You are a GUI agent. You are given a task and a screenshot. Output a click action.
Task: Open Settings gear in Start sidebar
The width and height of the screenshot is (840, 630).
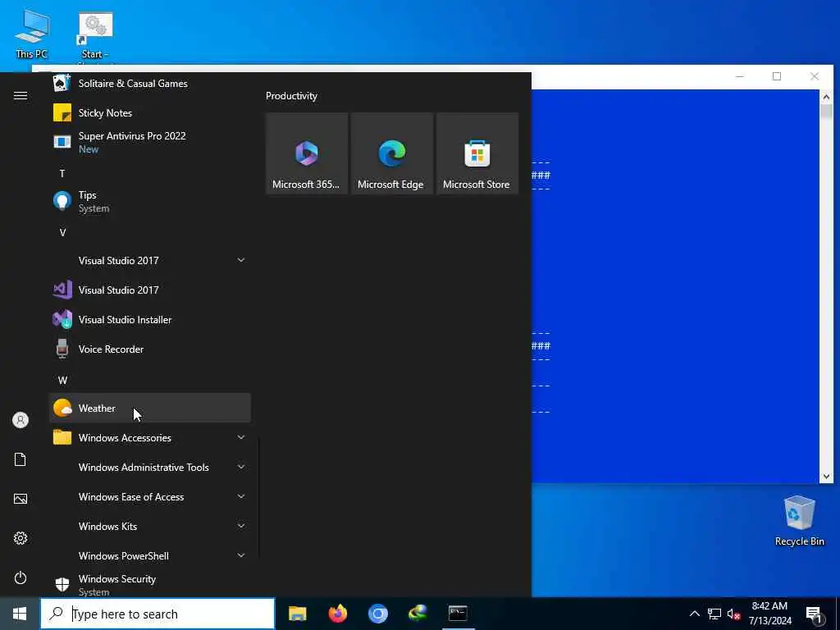point(21,538)
